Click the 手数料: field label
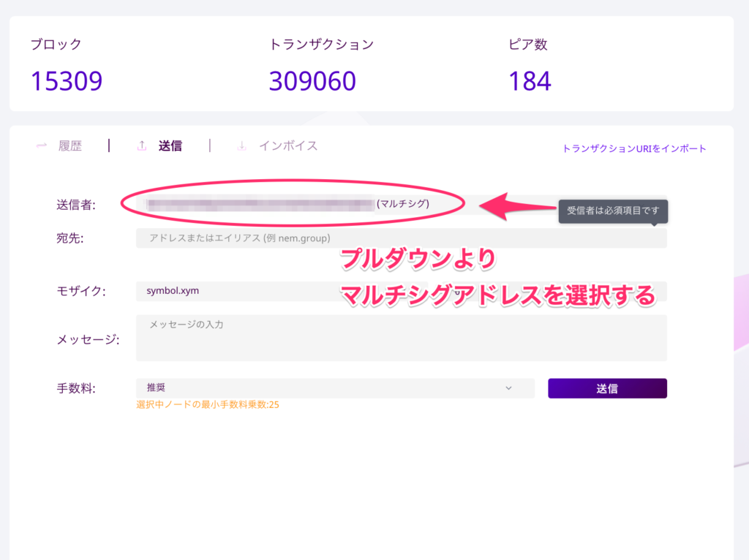749x560 pixels. pos(76,389)
